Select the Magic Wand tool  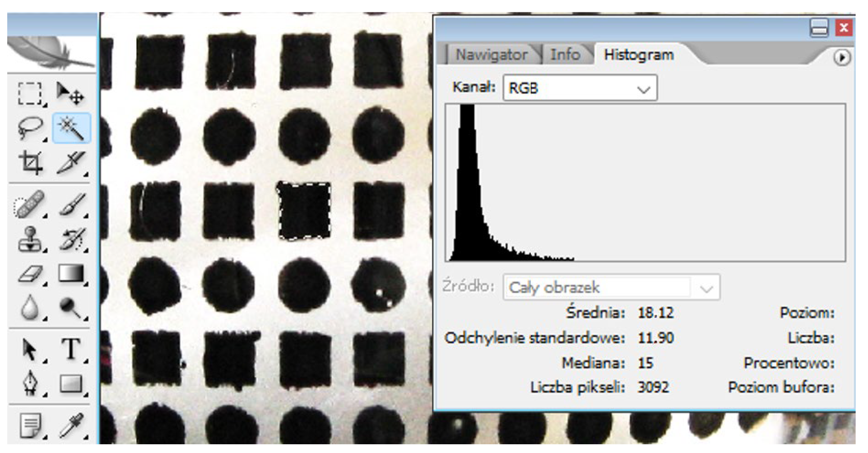point(71,128)
